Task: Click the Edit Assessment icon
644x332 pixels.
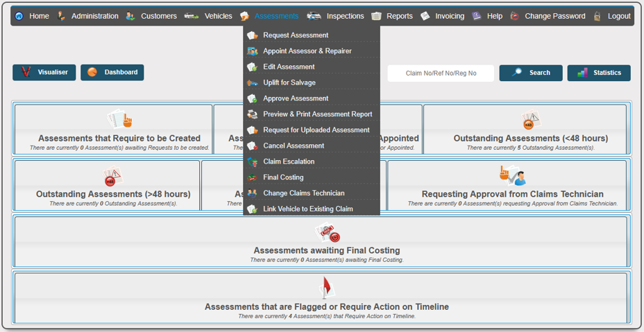Action: pos(252,67)
